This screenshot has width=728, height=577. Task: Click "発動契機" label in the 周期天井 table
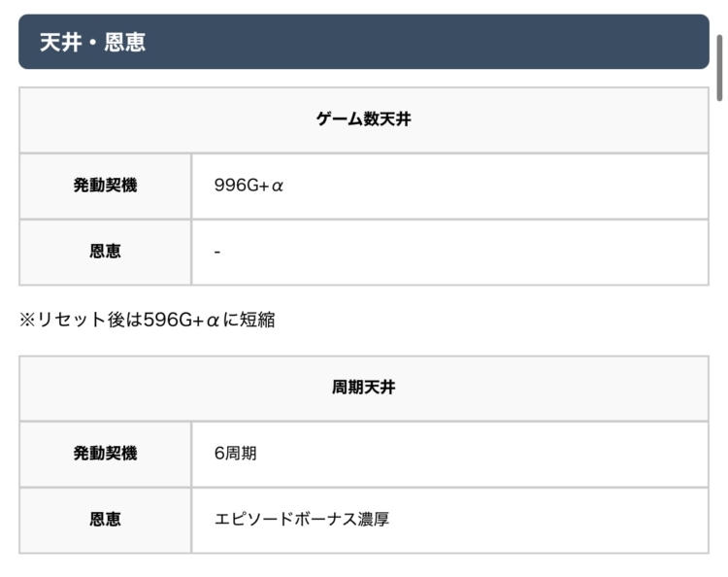(105, 454)
